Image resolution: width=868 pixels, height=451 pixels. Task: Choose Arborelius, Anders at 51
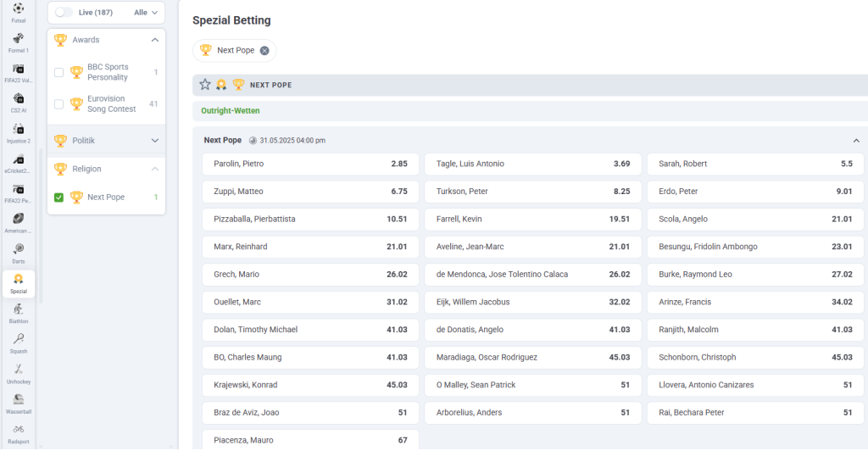(533, 413)
